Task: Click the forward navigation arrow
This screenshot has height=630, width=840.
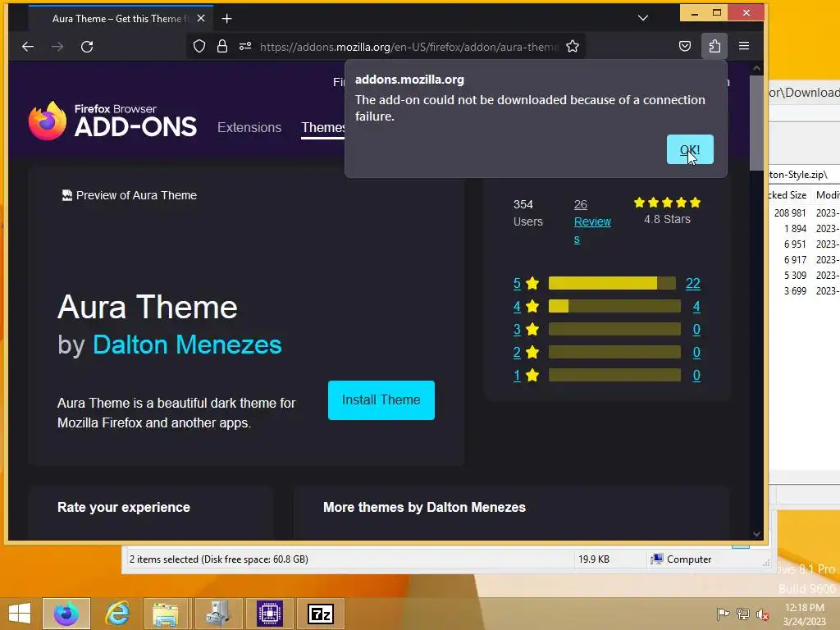Action: 57,47
